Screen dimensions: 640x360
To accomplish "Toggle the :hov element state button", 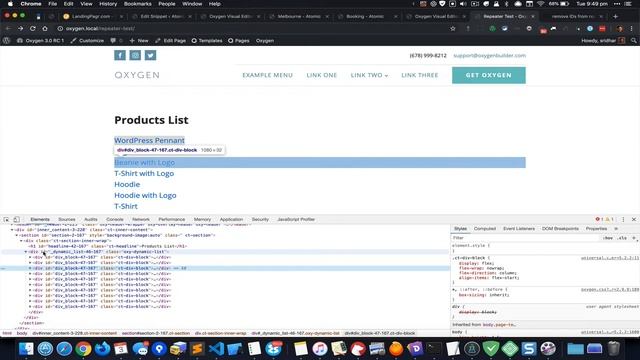I will 608,238.
